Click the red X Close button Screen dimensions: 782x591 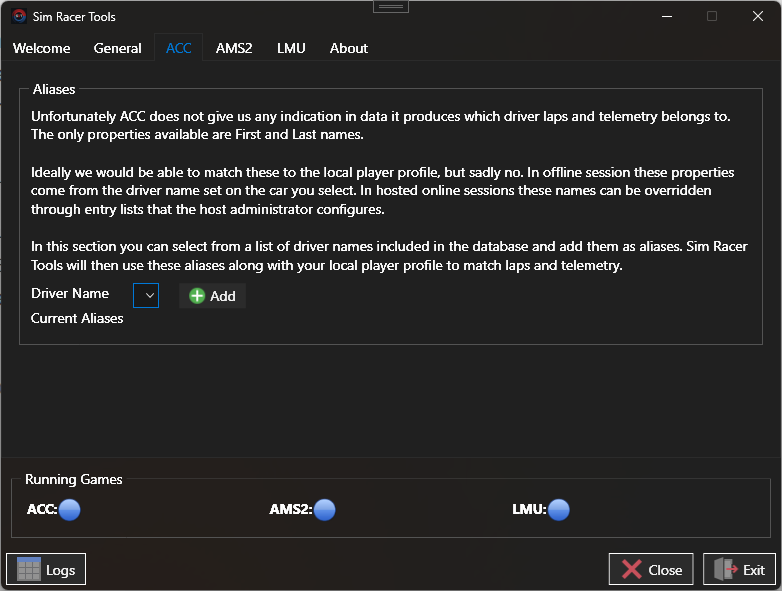click(651, 569)
